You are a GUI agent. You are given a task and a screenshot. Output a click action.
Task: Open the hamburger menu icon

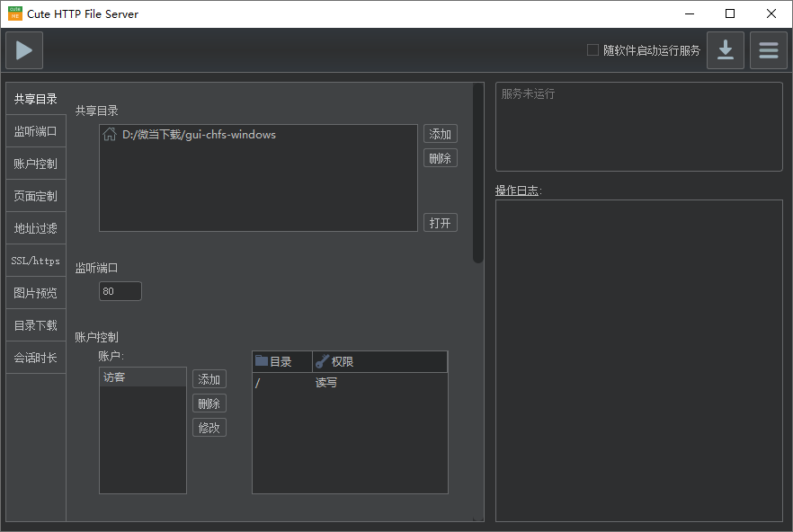pyautogui.click(x=768, y=50)
